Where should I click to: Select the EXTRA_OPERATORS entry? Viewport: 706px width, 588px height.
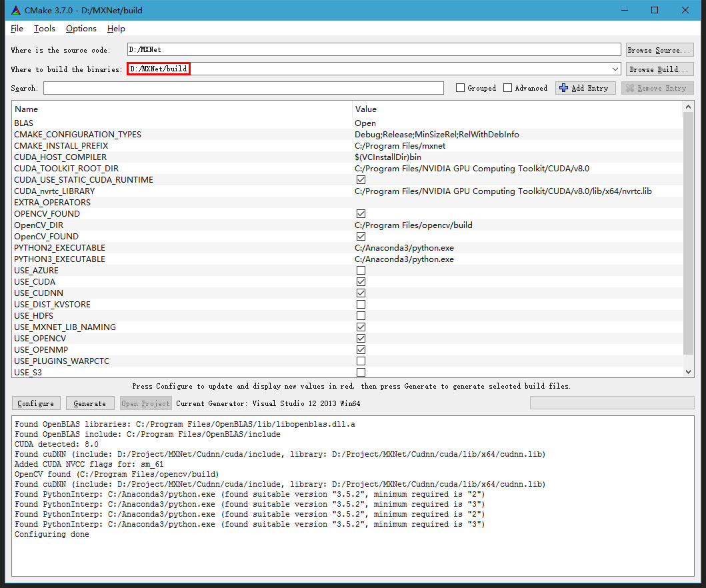[x=52, y=202]
